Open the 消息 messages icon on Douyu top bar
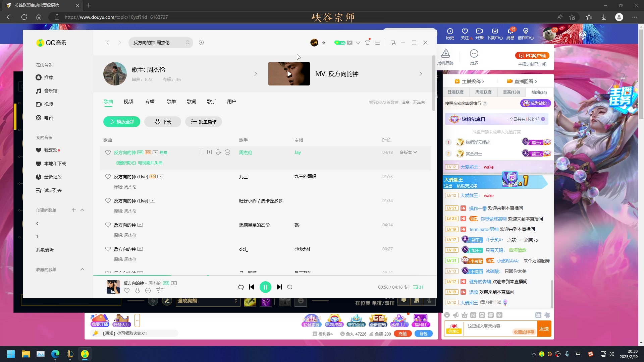Viewport: 644px width, 362px height. 511,33
